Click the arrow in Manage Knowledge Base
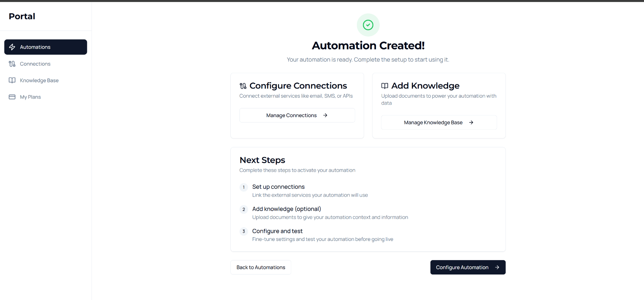644x300 pixels. tap(471, 122)
